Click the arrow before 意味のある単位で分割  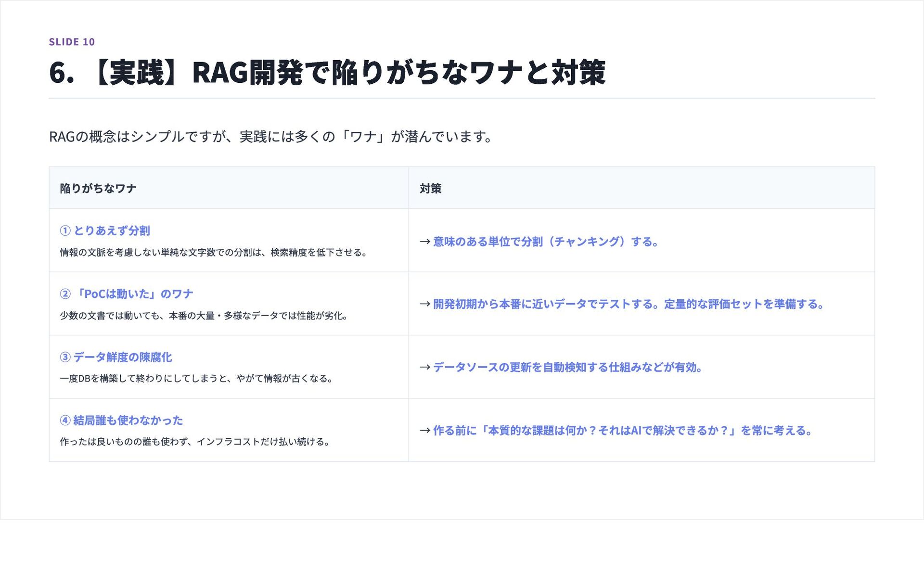click(x=424, y=242)
